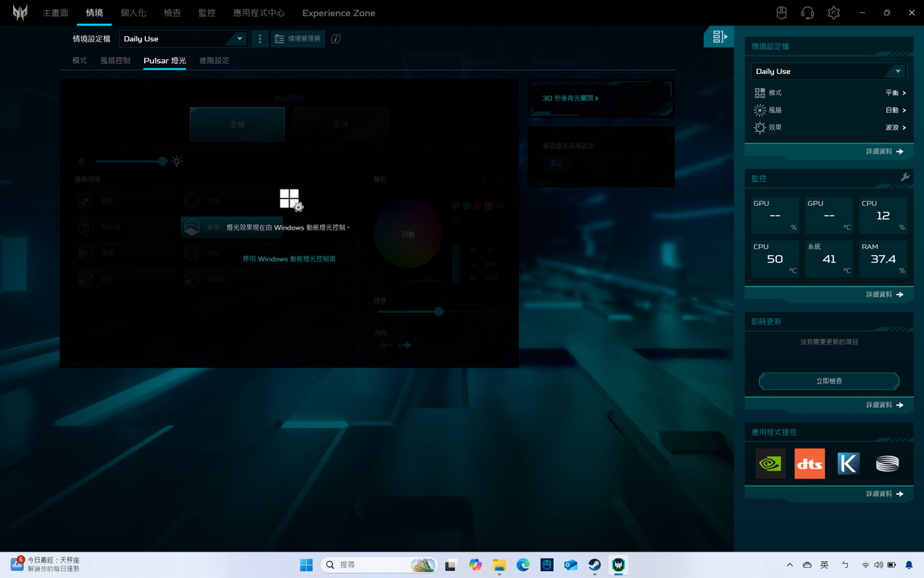Switch to the 風扇控制 tab
Screen dimensions: 924x578
115,60
